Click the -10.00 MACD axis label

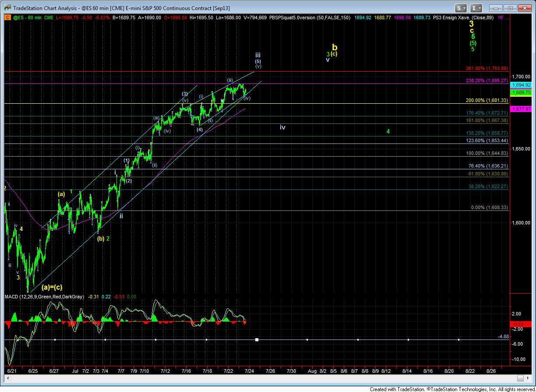519,359
